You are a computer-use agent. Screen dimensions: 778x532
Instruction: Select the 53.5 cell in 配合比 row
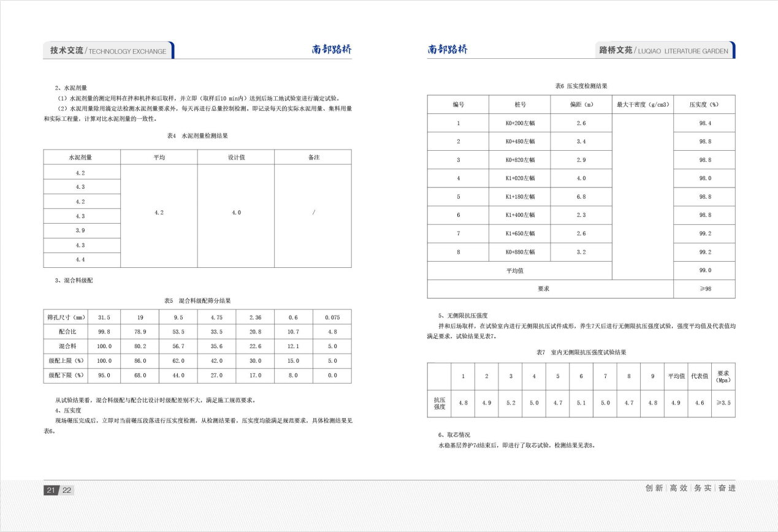178,332
